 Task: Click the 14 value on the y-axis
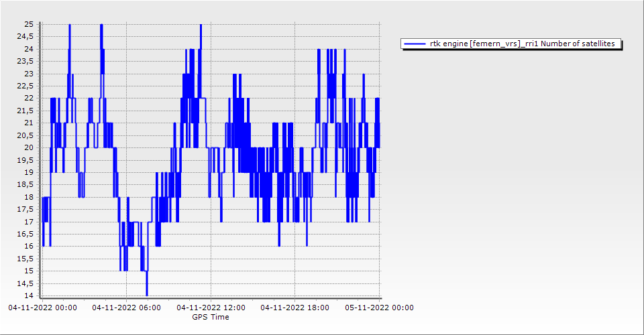pos(29,295)
